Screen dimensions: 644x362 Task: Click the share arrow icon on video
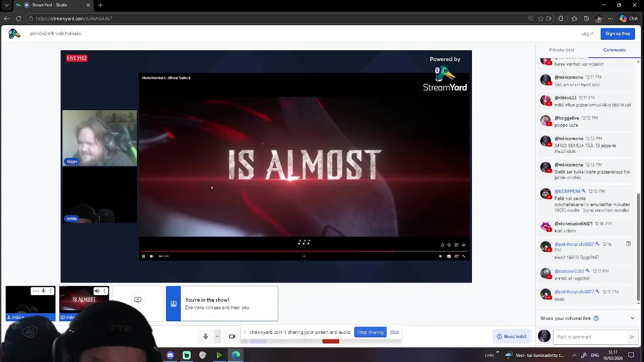(x=463, y=245)
